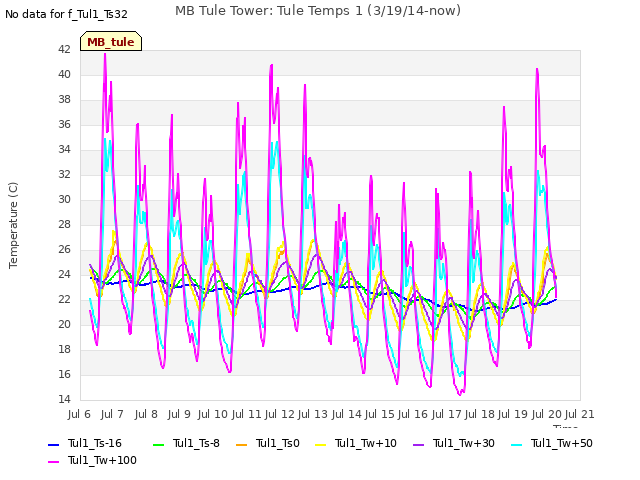Click the Jul 13 x-axis label
The height and width of the screenshot is (480, 640).
(313, 414)
